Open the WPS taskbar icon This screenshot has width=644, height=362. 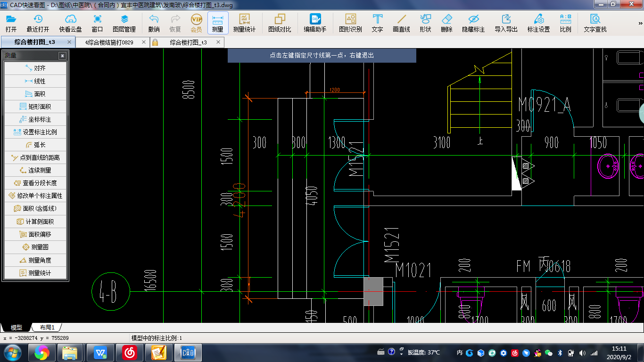(100, 353)
